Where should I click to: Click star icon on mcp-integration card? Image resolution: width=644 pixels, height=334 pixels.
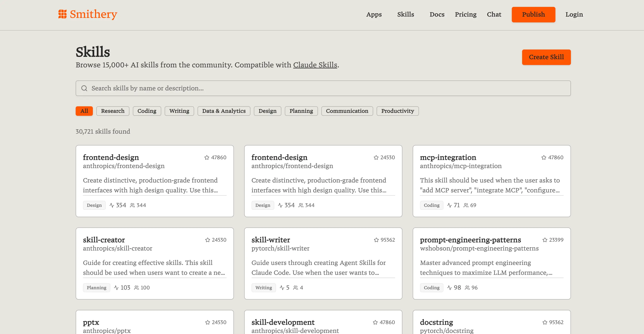pyautogui.click(x=543, y=158)
